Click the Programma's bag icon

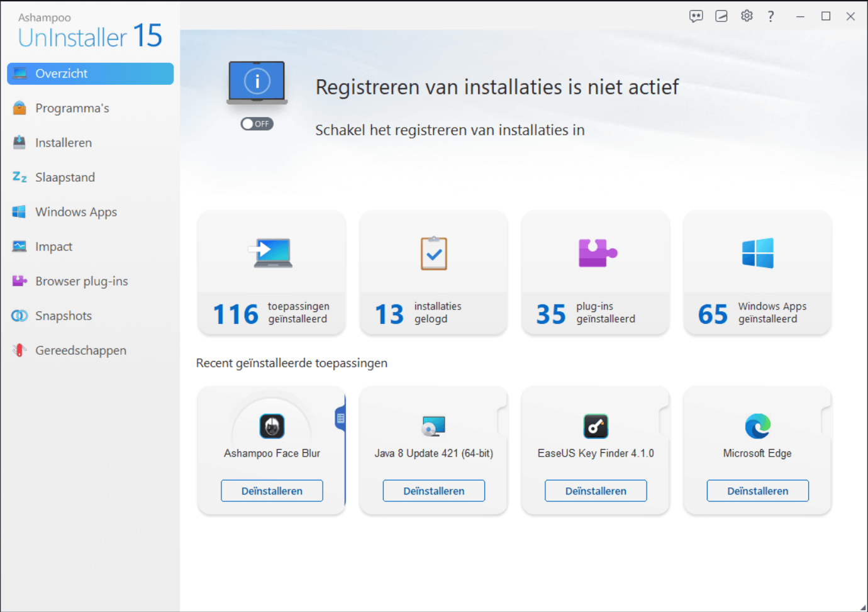click(19, 108)
